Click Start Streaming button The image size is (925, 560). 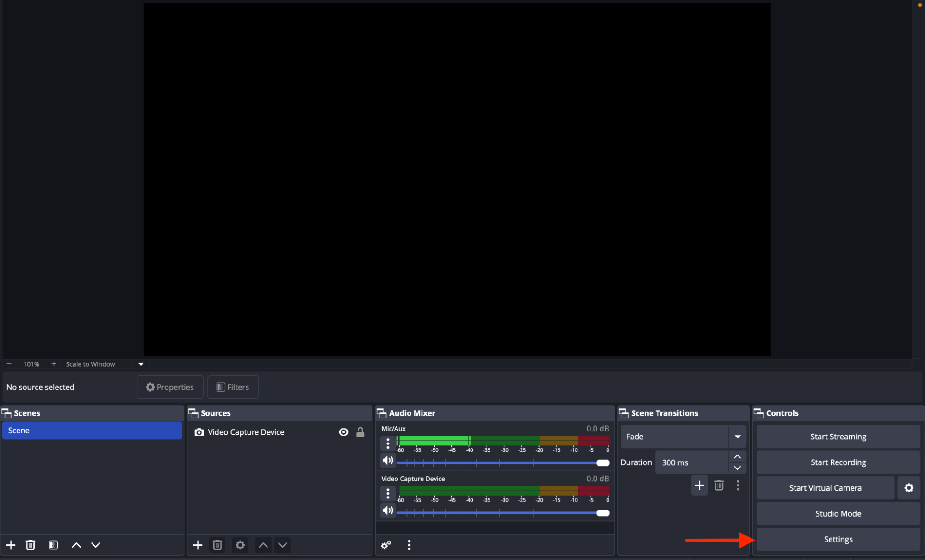(x=838, y=437)
